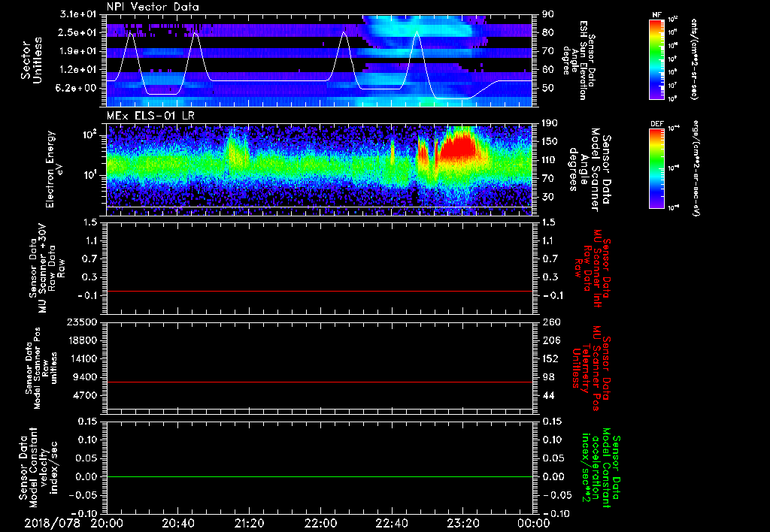The image size is (770, 532).
Task: Select the 'ergs/(cm**2-sr-sec-eV)' units label
Action: (696, 168)
